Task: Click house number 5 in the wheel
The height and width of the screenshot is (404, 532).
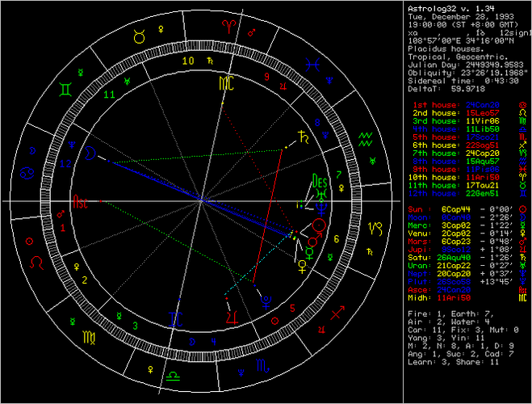Action: click(292, 309)
